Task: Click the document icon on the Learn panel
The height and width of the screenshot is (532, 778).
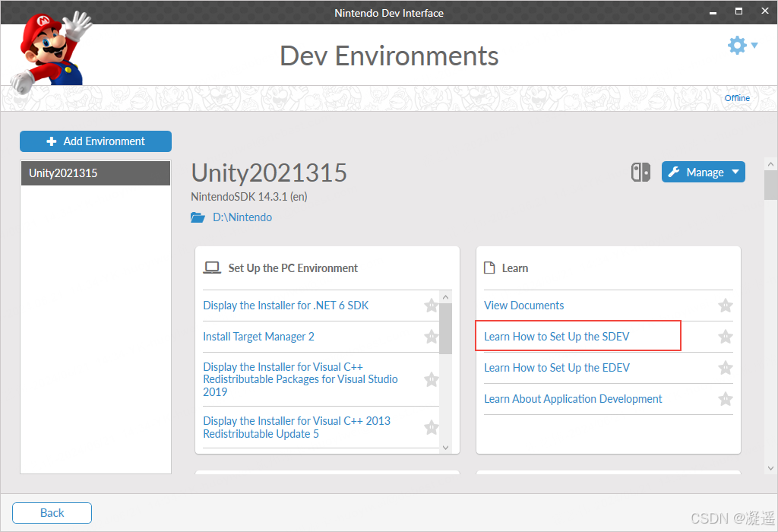Action: pos(490,267)
